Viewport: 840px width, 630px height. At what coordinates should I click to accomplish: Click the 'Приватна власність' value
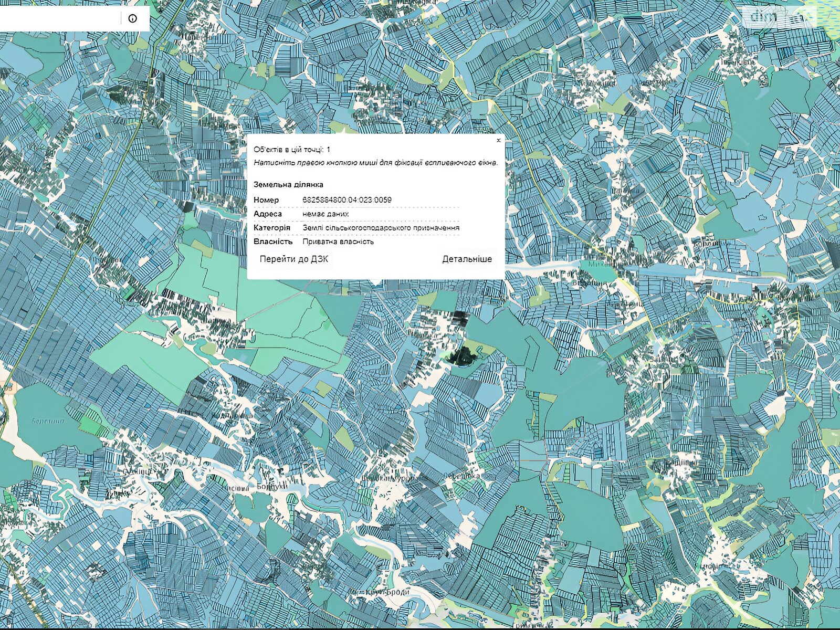[x=338, y=241]
